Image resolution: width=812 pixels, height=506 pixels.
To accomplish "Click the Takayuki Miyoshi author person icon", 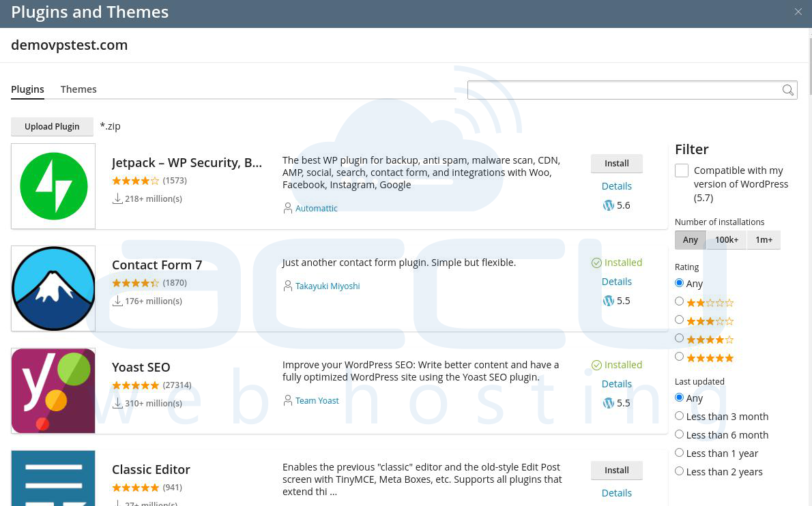I will point(288,286).
